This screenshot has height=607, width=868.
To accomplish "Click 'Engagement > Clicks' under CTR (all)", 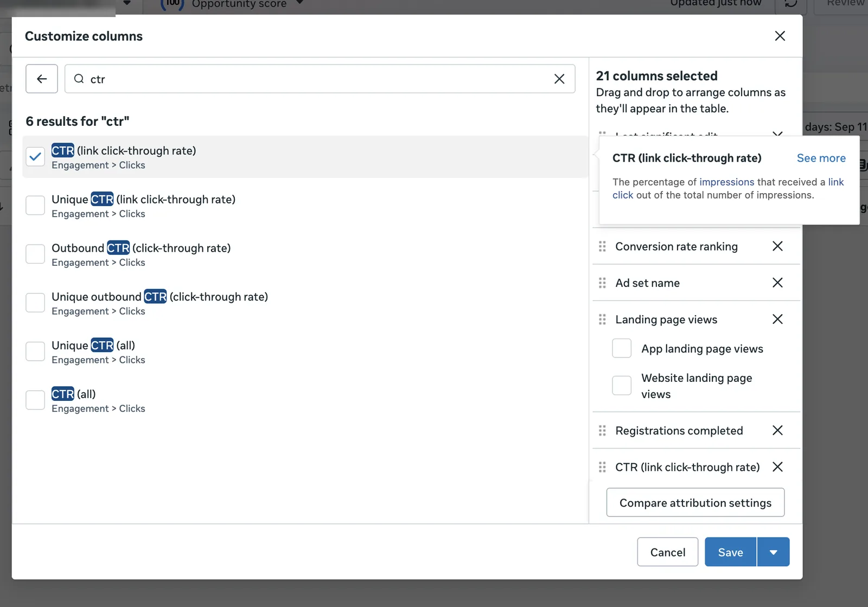I will (x=98, y=408).
